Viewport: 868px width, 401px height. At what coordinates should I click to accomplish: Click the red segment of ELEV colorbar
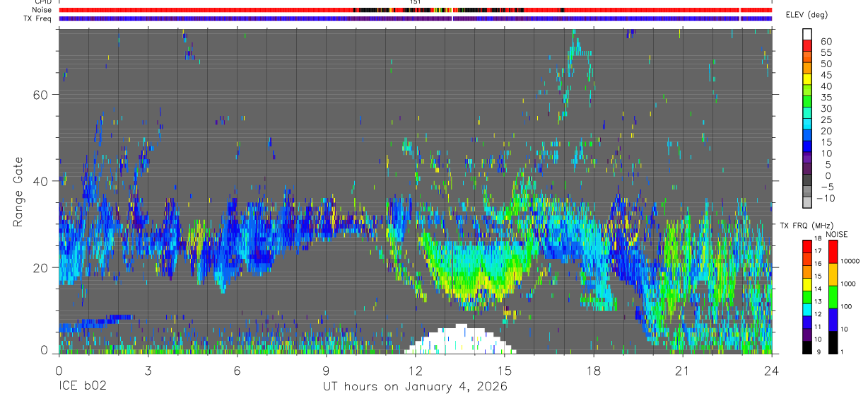point(807,45)
